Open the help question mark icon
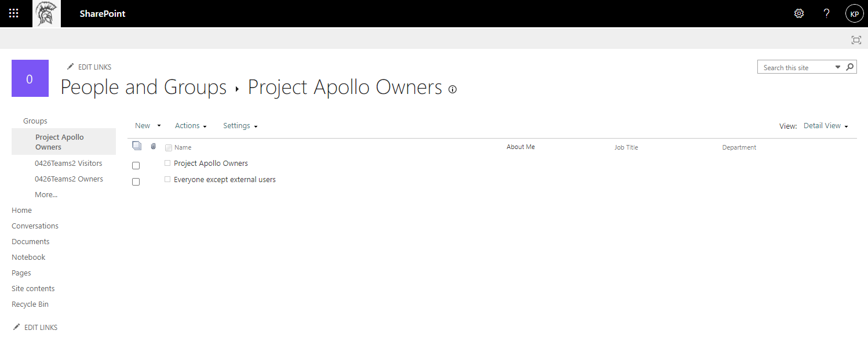 click(x=827, y=13)
